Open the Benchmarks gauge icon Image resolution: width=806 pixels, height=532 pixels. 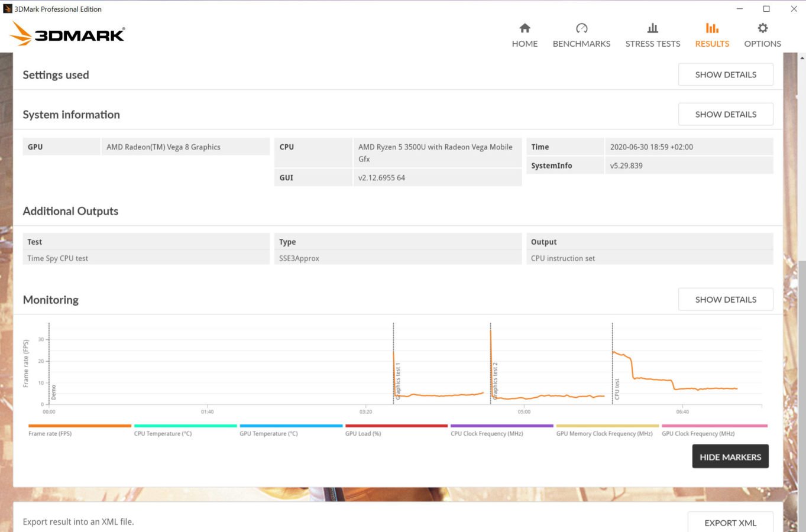[x=581, y=28]
